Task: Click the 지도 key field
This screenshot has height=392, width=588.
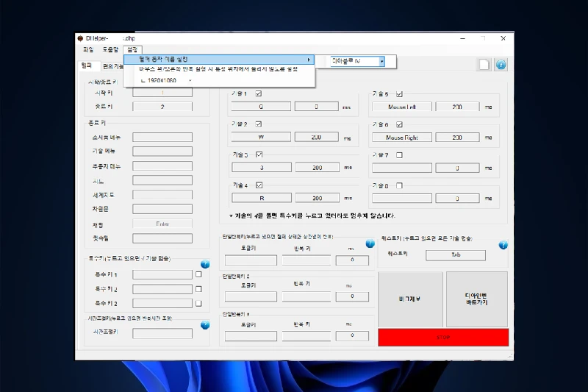Action: pyautogui.click(x=162, y=180)
